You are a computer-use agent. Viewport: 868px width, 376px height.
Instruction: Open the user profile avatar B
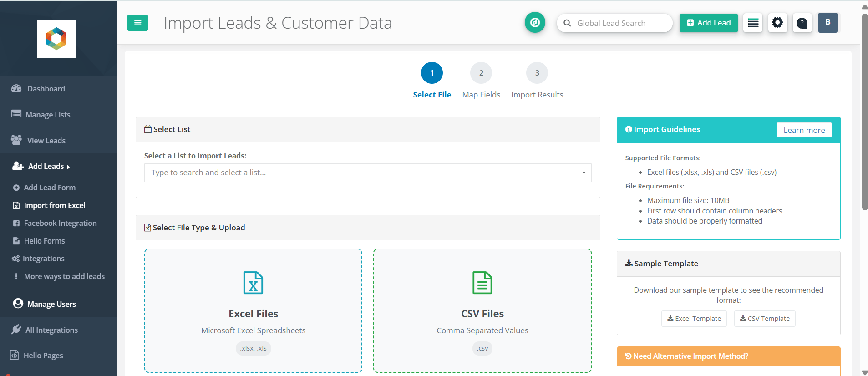[x=827, y=23]
